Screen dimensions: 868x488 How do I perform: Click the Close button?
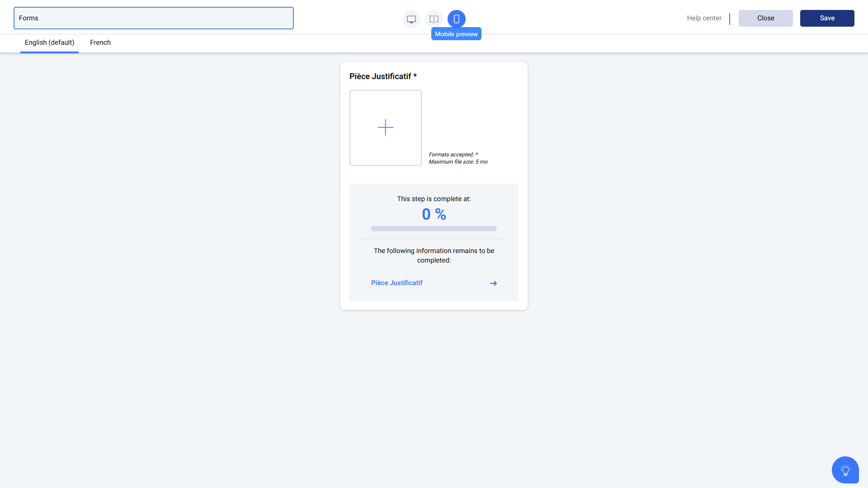click(765, 18)
